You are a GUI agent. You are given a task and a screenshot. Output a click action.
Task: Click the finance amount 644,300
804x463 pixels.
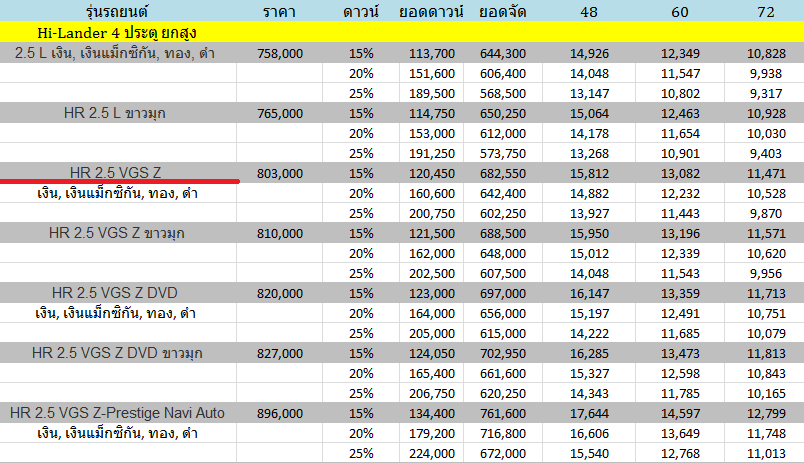pos(503,54)
